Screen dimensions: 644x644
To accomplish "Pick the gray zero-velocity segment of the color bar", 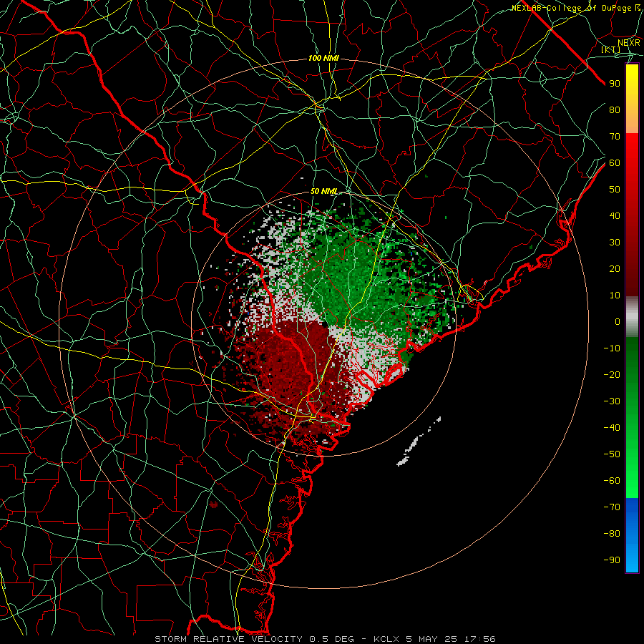I will point(632,317).
